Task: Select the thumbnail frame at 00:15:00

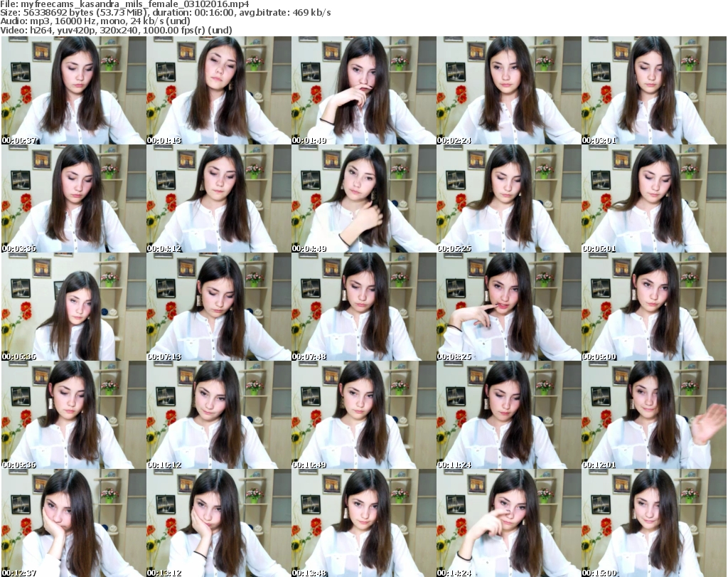Action: 653,523
